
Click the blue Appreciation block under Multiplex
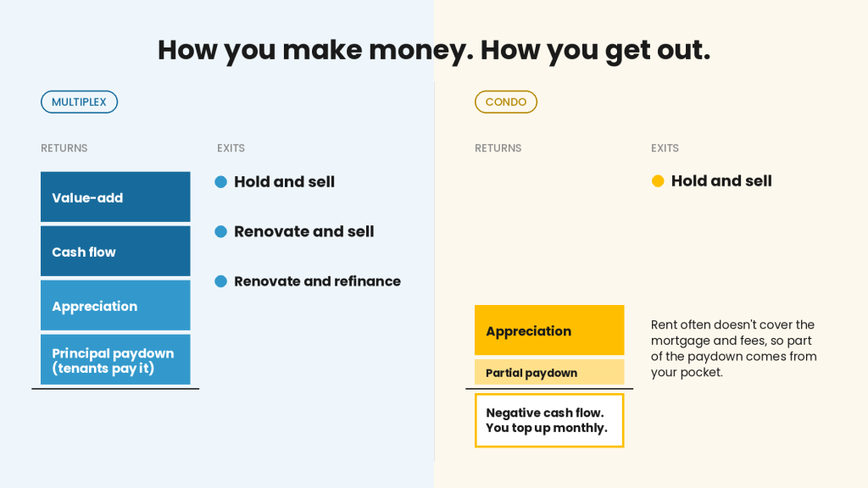pyautogui.click(x=115, y=305)
